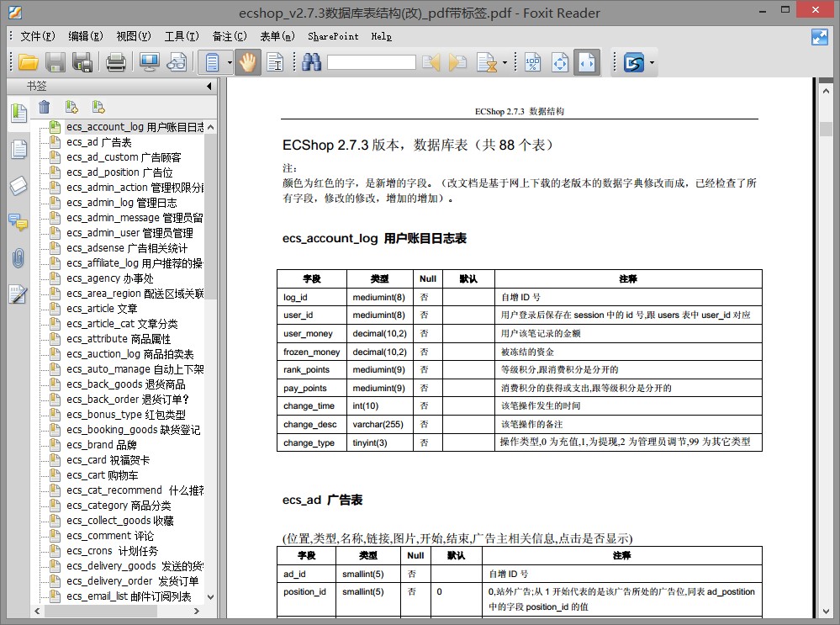Click the Save floppy disk icon

tap(55, 63)
